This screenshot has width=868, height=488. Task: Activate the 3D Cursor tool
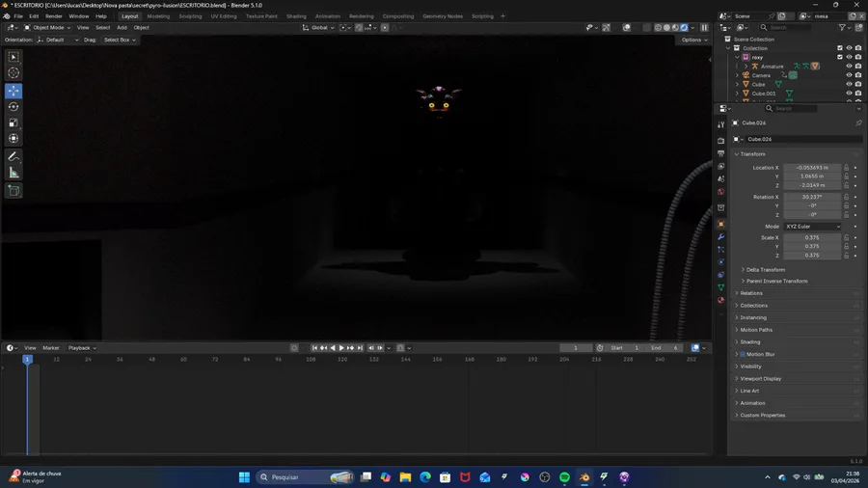coord(14,72)
